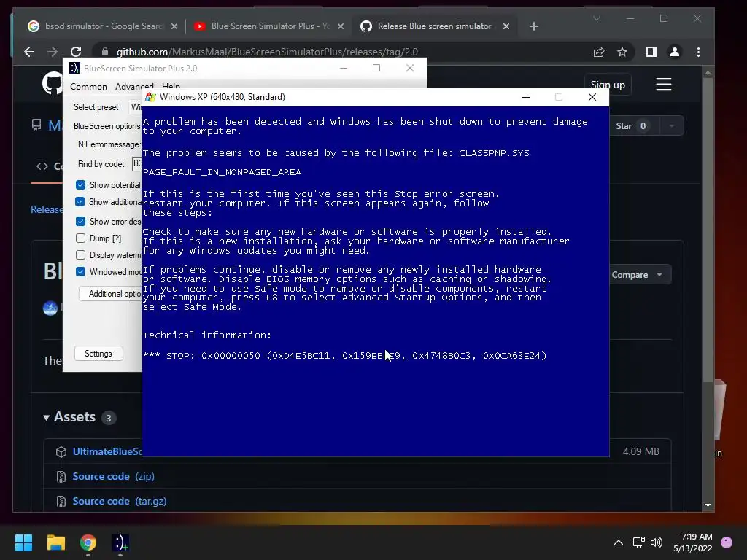
Task: Click the scrollbar up arrow
Action: [x=708, y=72]
